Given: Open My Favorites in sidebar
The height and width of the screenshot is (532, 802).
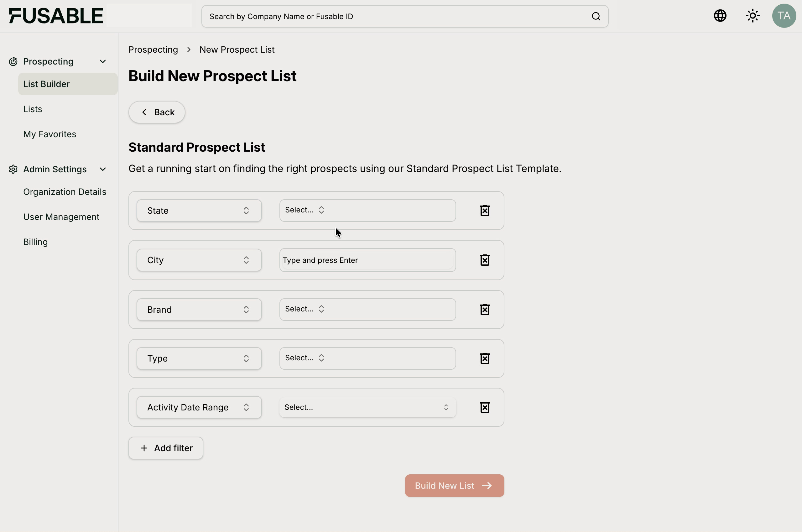Looking at the screenshot, I should [x=49, y=134].
